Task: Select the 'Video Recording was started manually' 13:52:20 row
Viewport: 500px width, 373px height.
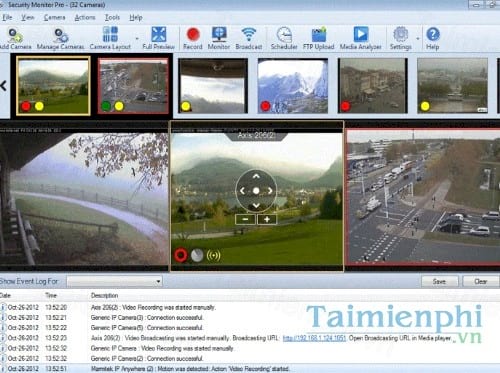Action: (250, 307)
